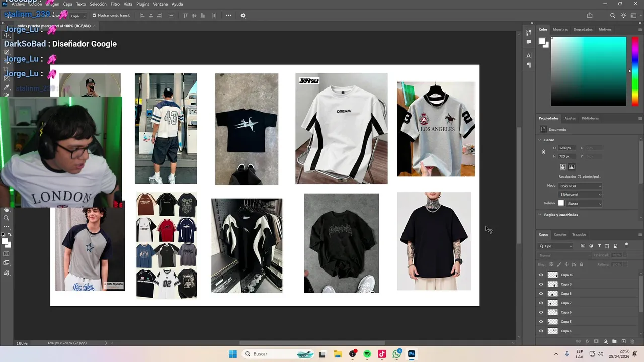Open the Character panel icon
644x362 pixels.
tap(529, 55)
